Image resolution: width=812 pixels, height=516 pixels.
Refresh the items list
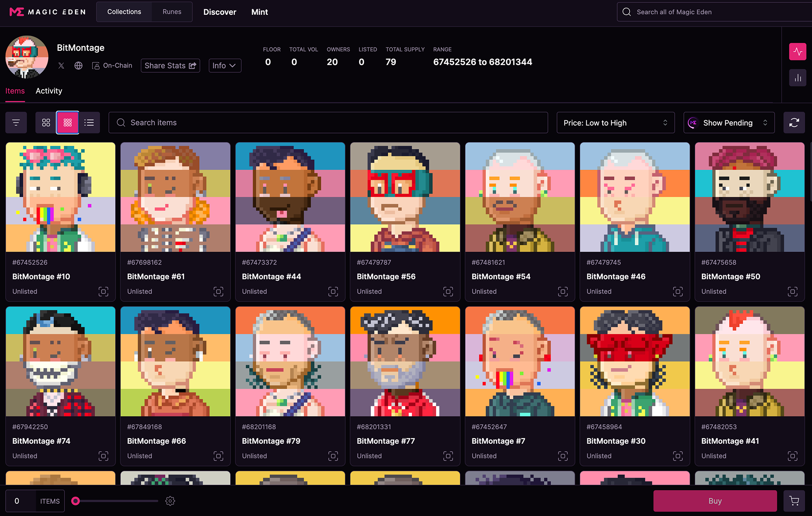(x=794, y=123)
